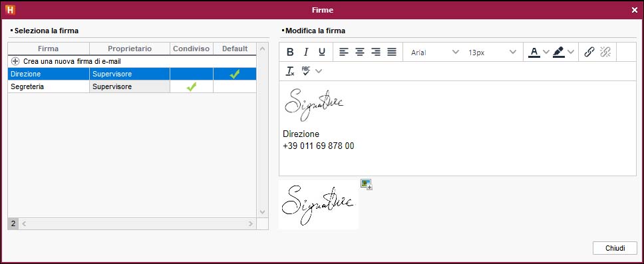Center align the signature text
The width and height of the screenshot is (644, 264).
(360, 52)
